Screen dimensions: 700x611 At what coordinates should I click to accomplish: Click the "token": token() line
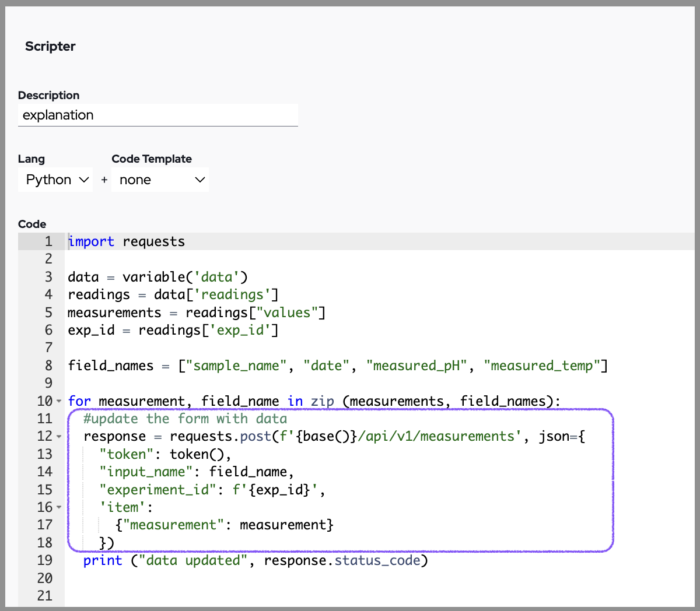point(165,454)
